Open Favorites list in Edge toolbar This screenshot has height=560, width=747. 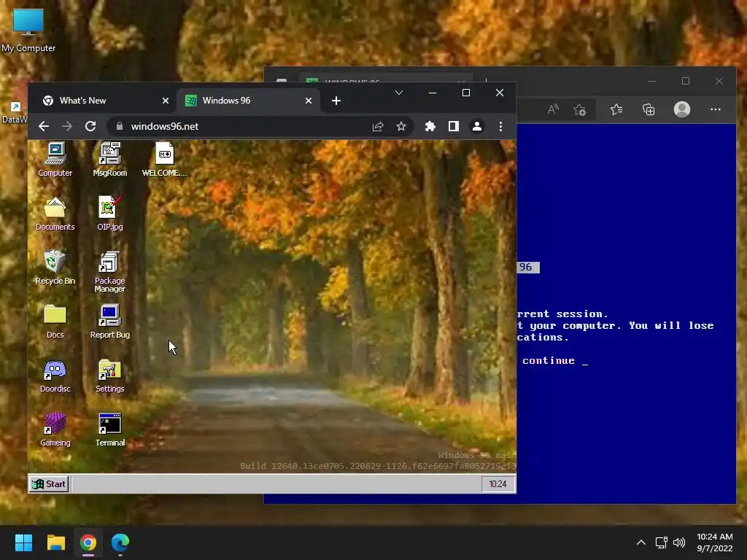tap(616, 109)
